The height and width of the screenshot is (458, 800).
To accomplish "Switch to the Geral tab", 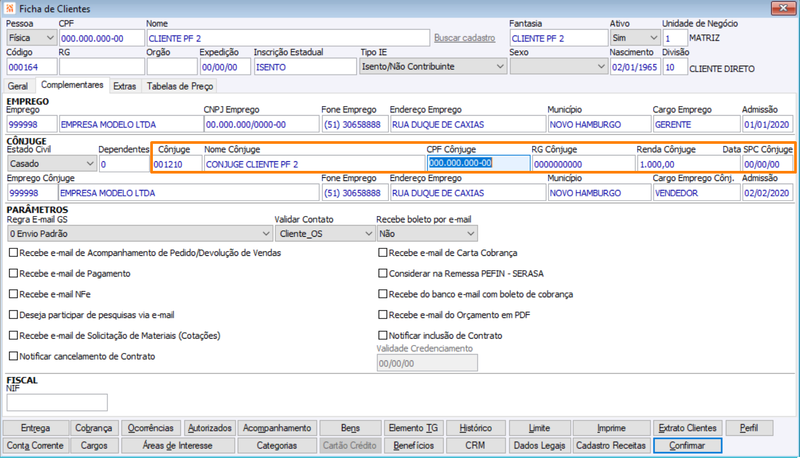I will pyautogui.click(x=18, y=86).
